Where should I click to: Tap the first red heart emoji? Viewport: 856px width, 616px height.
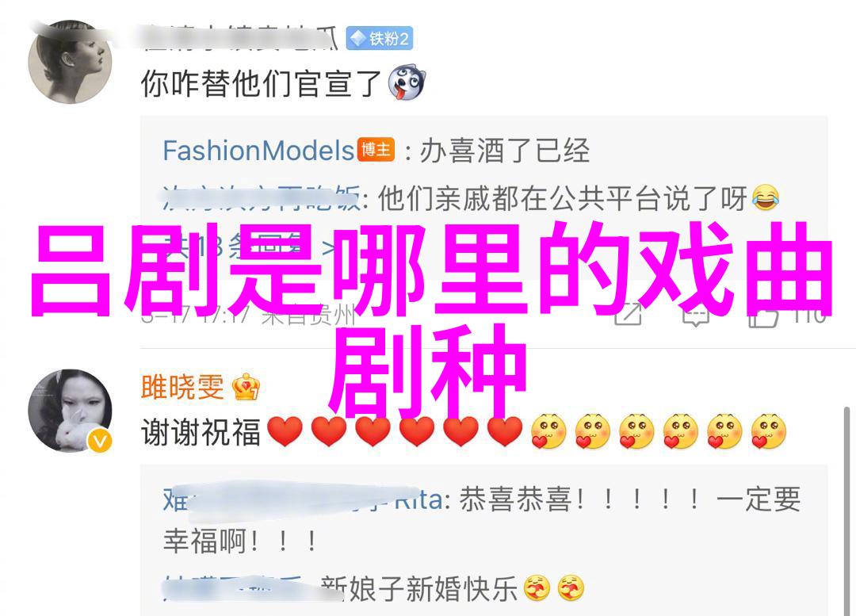[285, 431]
